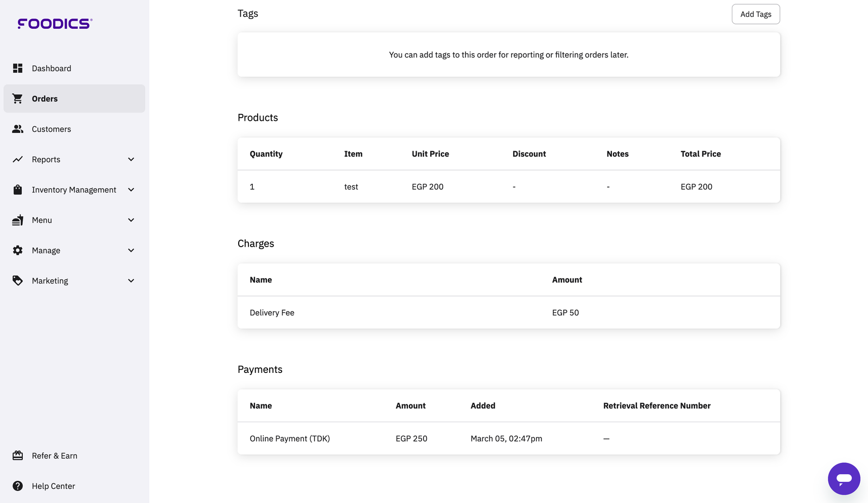Select Reports in the sidebar
This screenshot has width=868, height=503.
[x=74, y=159]
